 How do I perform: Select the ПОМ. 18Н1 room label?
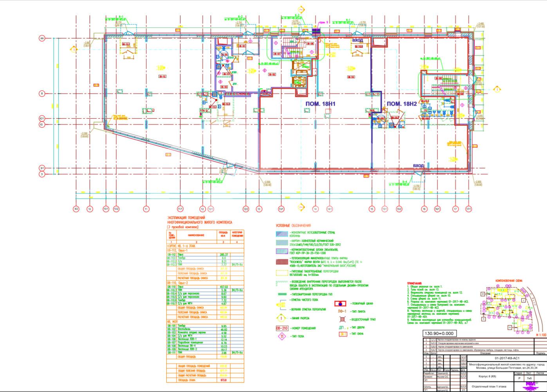321,104
